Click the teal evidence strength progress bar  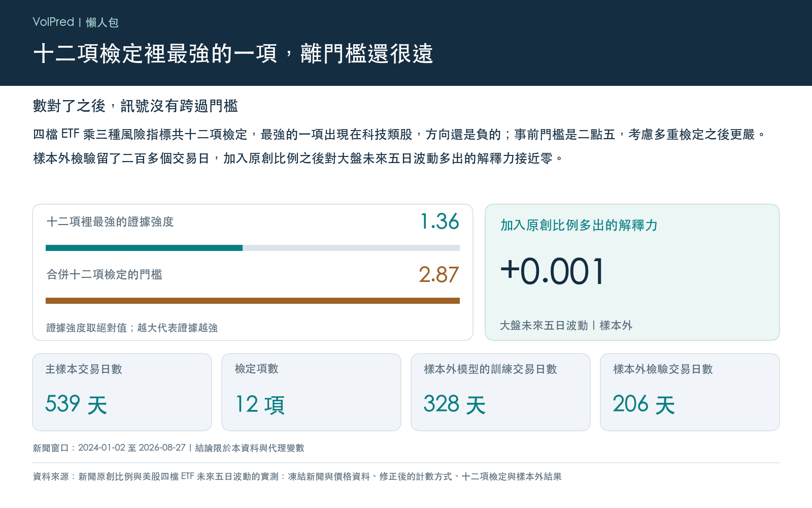coord(253,248)
